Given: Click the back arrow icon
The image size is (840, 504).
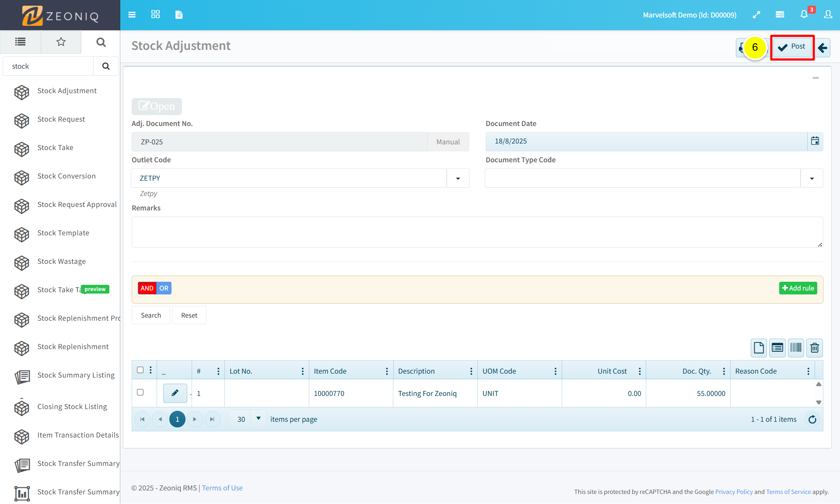Looking at the screenshot, I should [x=823, y=48].
